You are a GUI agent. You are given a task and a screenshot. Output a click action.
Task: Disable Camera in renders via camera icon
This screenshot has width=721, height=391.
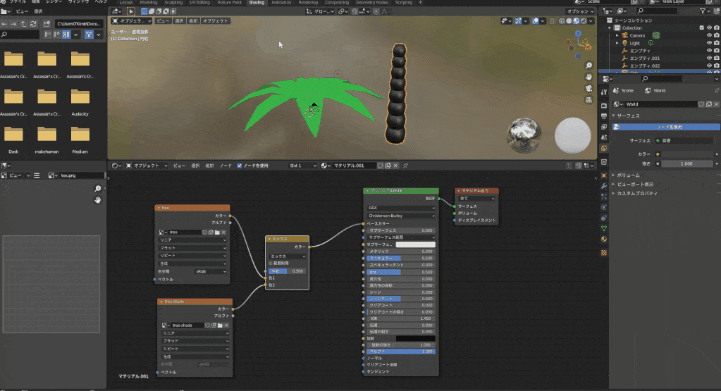(716, 35)
